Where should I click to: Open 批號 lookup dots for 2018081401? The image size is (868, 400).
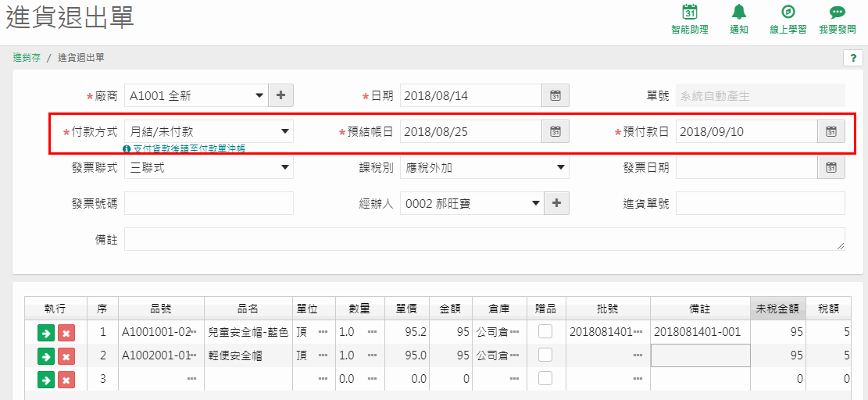[x=638, y=332]
